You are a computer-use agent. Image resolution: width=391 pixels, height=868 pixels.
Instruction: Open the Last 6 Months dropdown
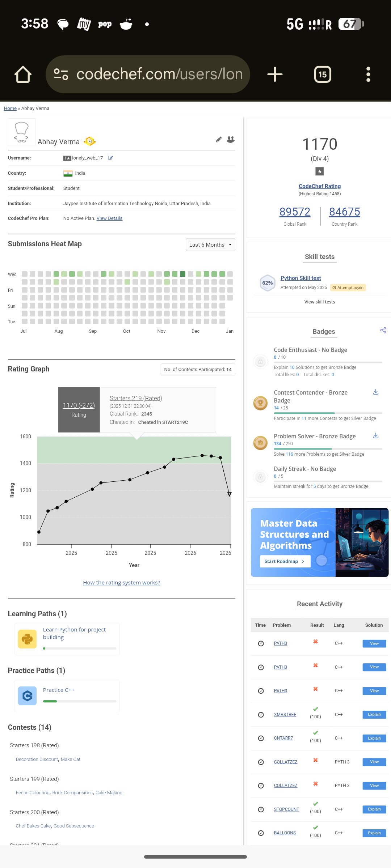210,245
